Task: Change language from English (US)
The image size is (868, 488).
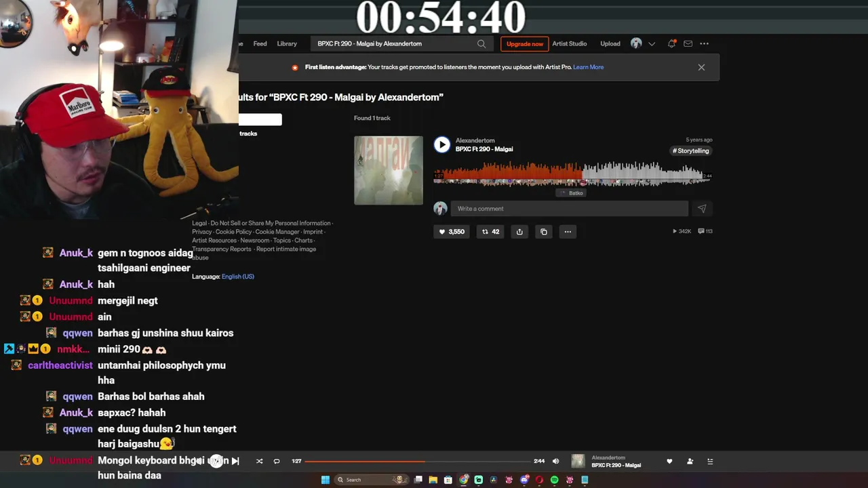Action: [238, 277]
